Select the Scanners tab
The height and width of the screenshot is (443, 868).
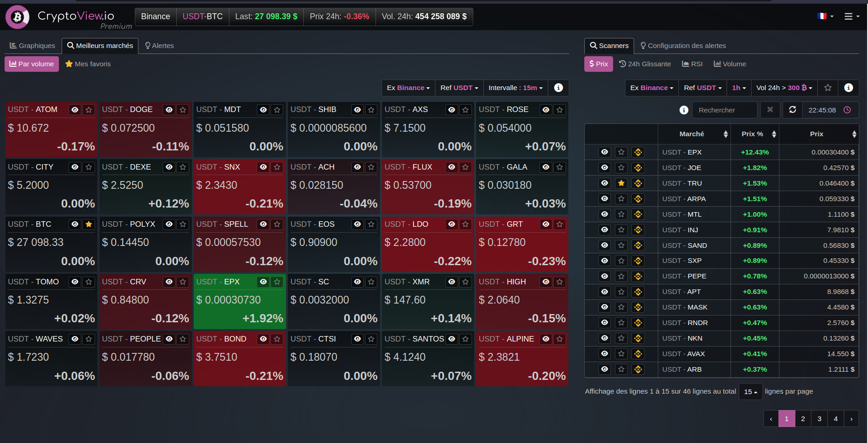click(609, 46)
